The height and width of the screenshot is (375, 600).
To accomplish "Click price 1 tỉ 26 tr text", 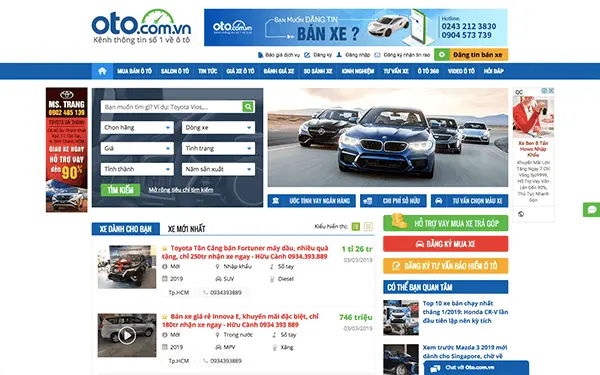I will click(x=357, y=249).
